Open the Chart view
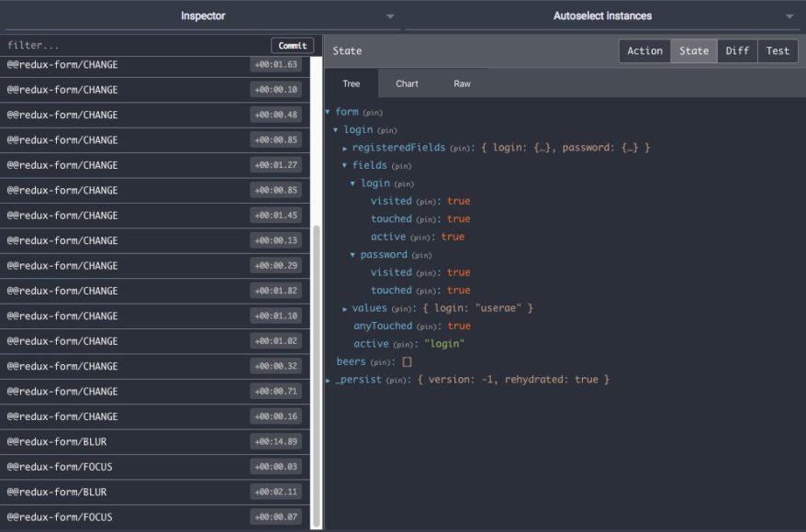 [x=406, y=83]
